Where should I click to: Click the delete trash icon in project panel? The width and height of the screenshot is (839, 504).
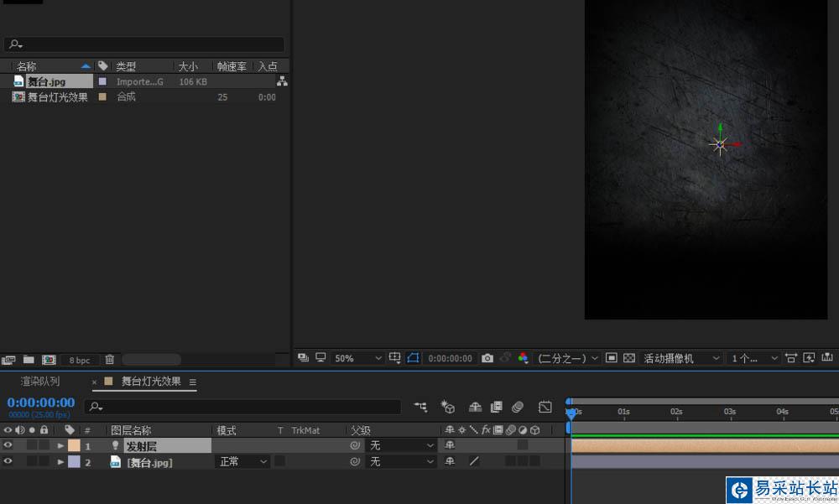tap(109, 360)
